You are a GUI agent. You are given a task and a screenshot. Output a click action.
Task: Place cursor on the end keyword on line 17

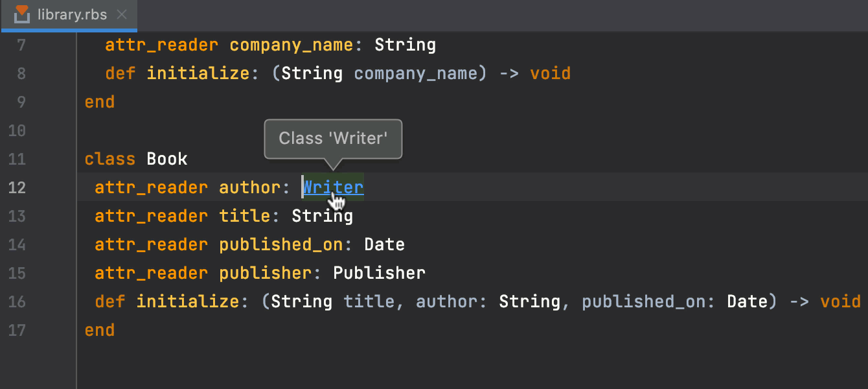click(x=100, y=330)
